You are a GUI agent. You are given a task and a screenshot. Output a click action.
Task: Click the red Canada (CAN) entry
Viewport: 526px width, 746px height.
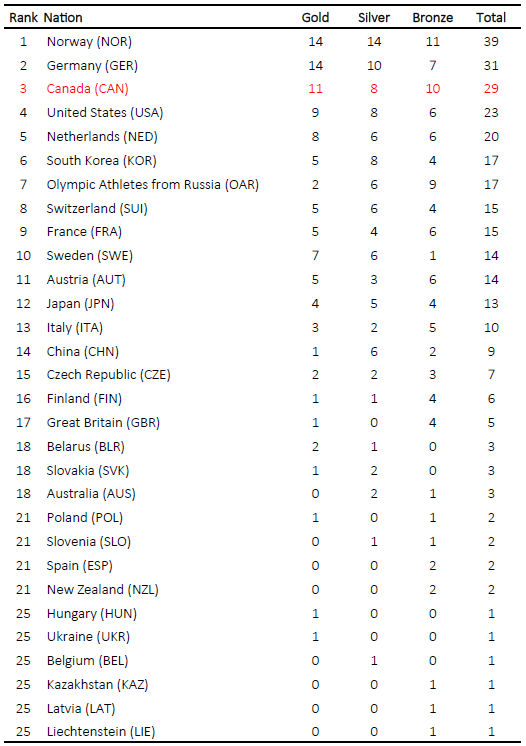88,89
